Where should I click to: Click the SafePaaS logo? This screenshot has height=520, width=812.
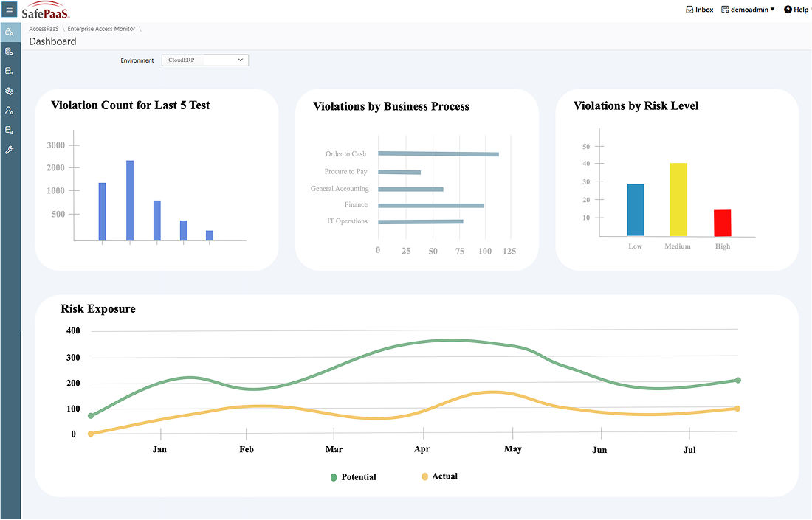click(47, 10)
